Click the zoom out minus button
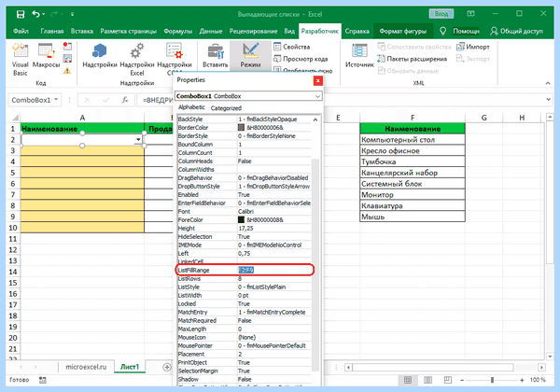Screen dimensions: 560x392 [462, 380]
